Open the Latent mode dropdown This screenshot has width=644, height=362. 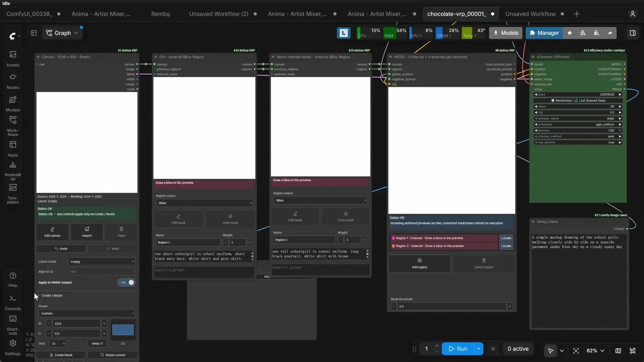(101, 262)
